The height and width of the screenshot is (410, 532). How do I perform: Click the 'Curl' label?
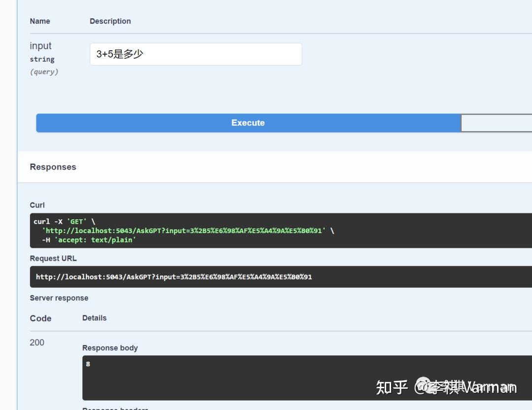pyautogui.click(x=37, y=205)
